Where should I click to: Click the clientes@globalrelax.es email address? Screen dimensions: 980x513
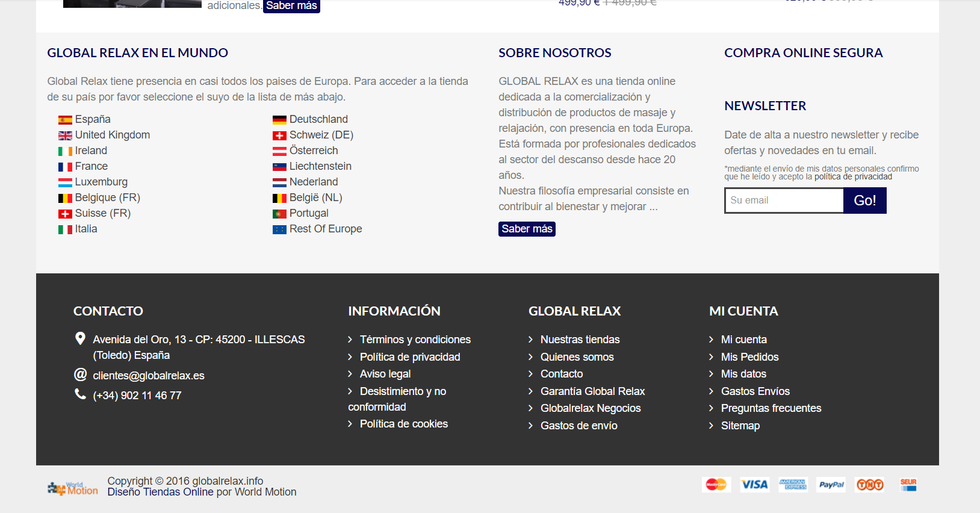[x=149, y=376]
